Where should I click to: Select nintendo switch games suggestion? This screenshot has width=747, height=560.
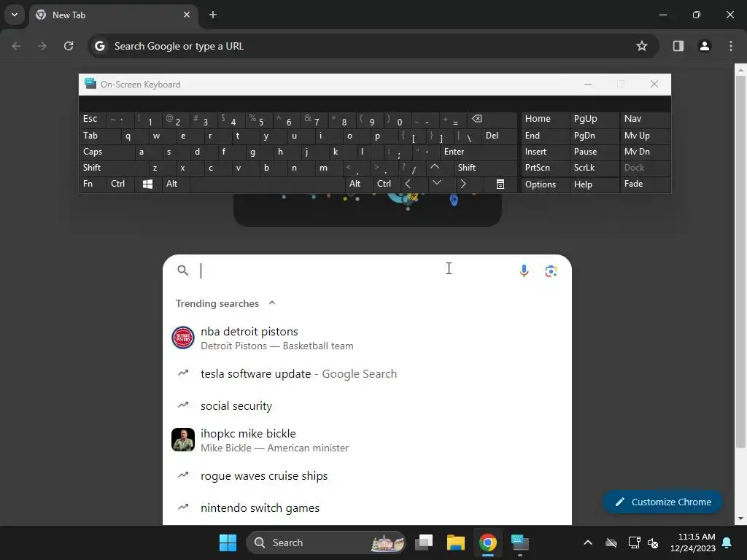click(368, 507)
